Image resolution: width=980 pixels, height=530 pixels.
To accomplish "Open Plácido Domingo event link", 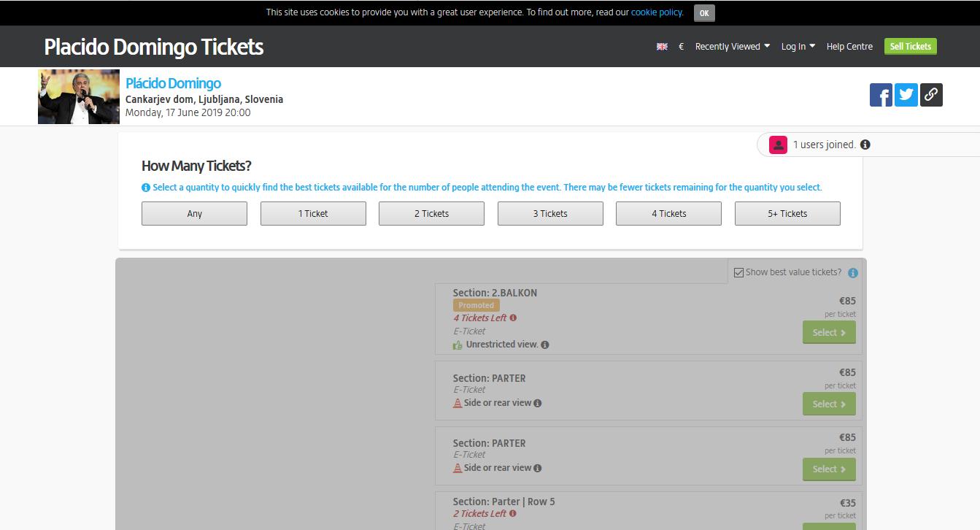I will pyautogui.click(x=173, y=83).
